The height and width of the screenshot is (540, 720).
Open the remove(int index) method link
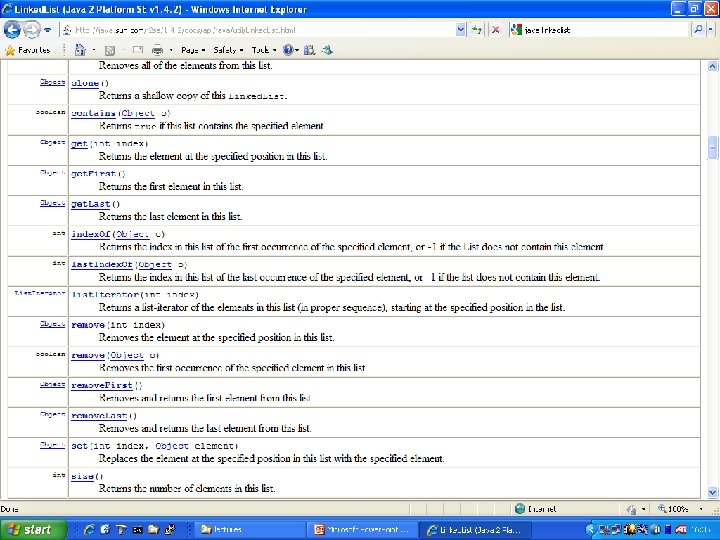tap(88, 325)
